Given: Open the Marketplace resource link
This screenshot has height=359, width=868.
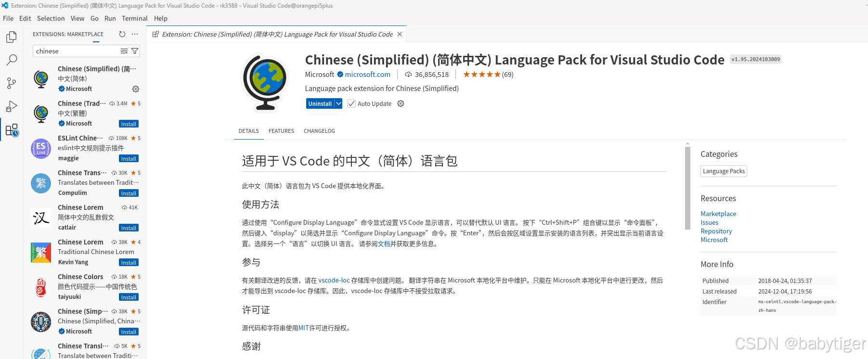Looking at the screenshot, I should pyautogui.click(x=718, y=214).
